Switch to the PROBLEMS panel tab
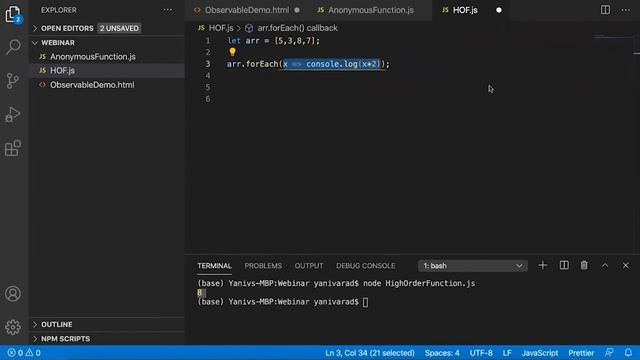The height and width of the screenshot is (360, 640). 263,266
